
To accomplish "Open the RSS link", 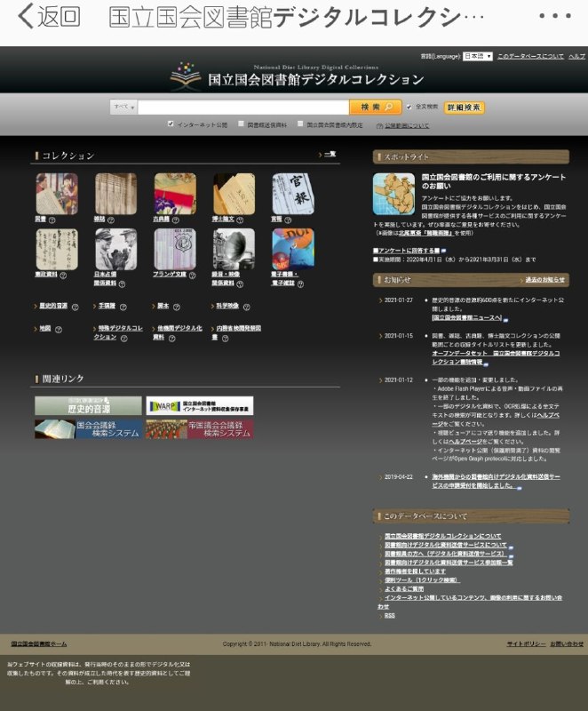I will [x=390, y=616].
